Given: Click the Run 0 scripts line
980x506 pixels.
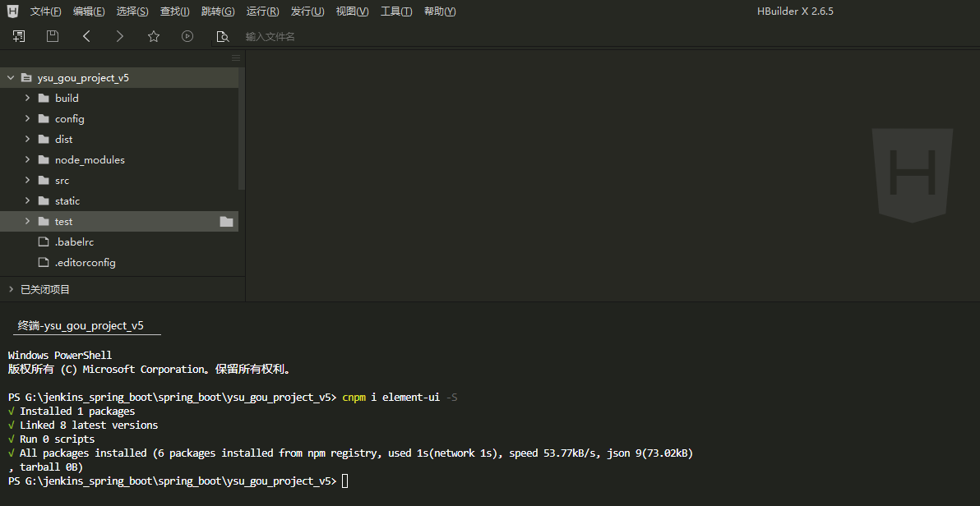Looking at the screenshot, I should pyautogui.click(x=51, y=439).
